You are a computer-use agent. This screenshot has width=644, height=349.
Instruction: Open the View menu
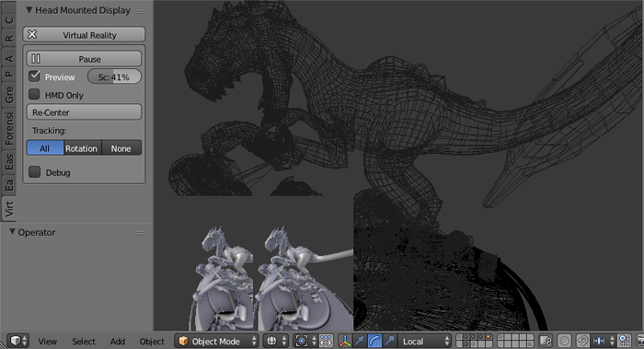click(x=48, y=342)
